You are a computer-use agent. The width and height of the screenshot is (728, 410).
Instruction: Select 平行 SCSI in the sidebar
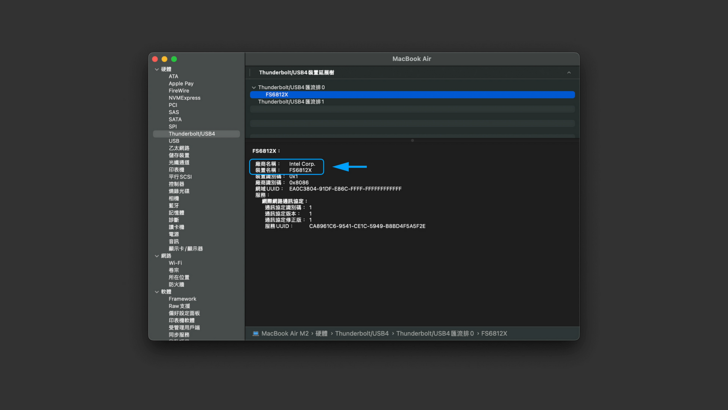coord(180,177)
